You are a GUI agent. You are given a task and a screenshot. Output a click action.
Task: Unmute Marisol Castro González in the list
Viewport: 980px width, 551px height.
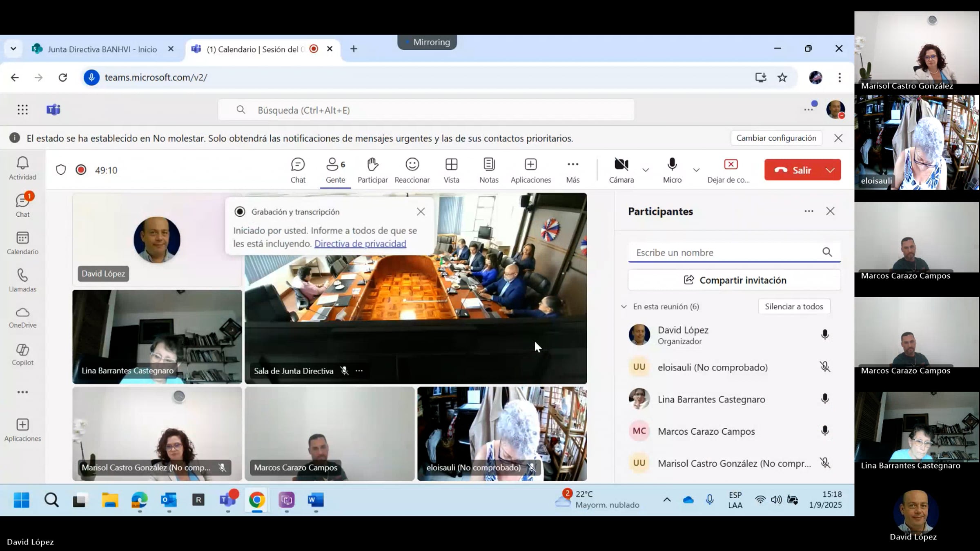pos(825,463)
